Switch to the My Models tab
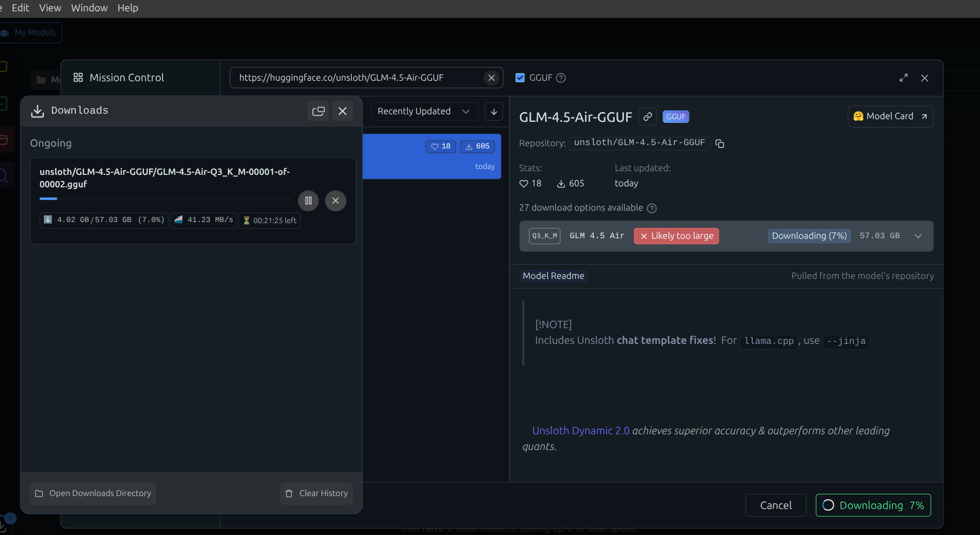Viewport: 980px width, 535px height. [30, 32]
